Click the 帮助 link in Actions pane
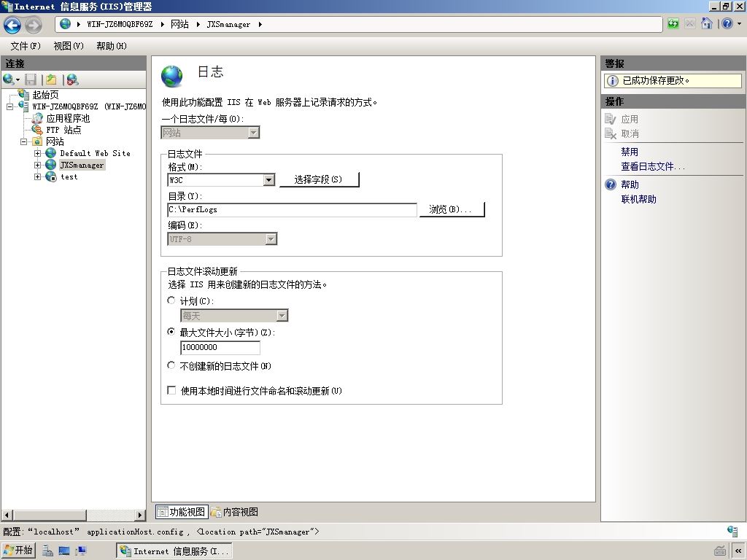This screenshot has height=560, width=747. [630, 184]
